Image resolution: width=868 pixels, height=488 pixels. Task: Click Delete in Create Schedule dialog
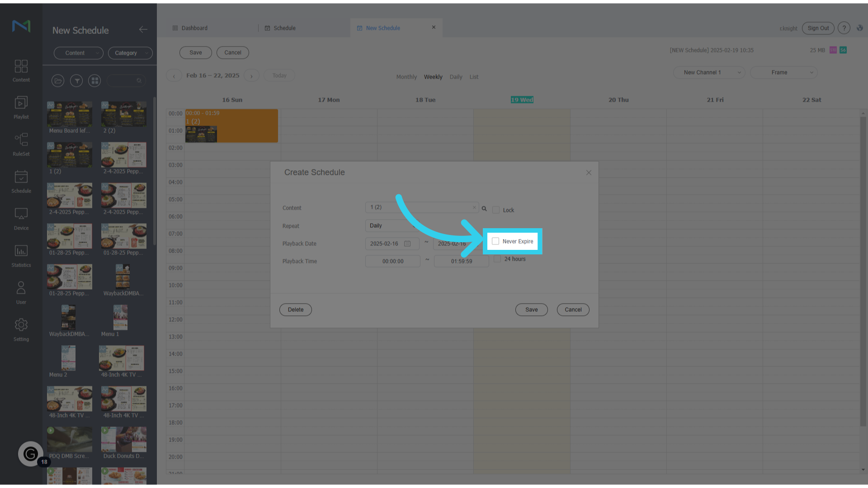(296, 310)
